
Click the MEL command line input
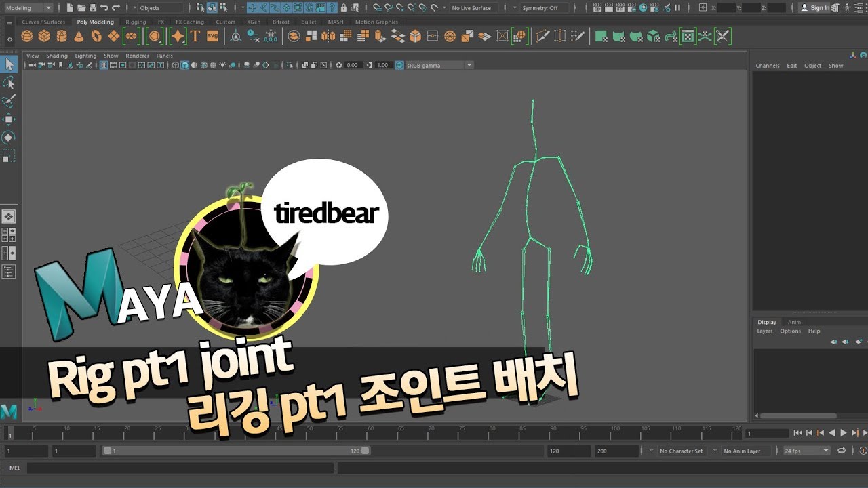180,468
